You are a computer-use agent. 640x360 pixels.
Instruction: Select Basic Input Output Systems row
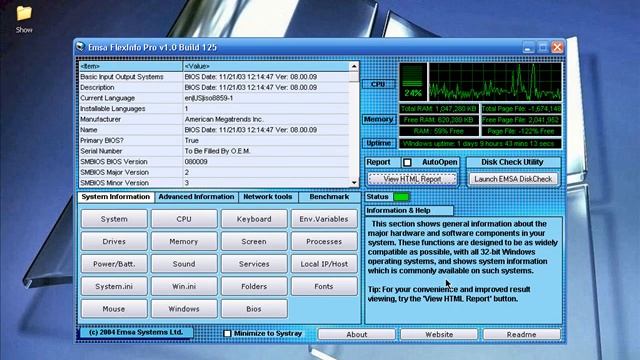coord(214,77)
